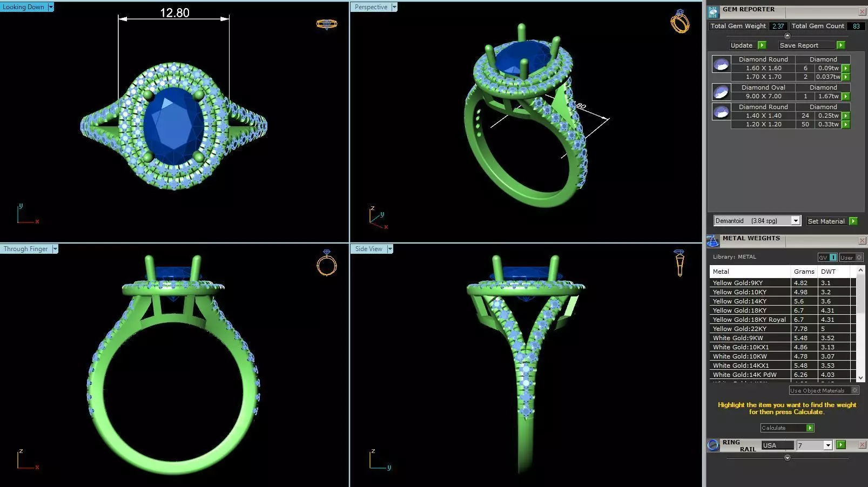Click green arrow next to Save Report
This screenshot has height=487, width=868.
[x=840, y=45]
